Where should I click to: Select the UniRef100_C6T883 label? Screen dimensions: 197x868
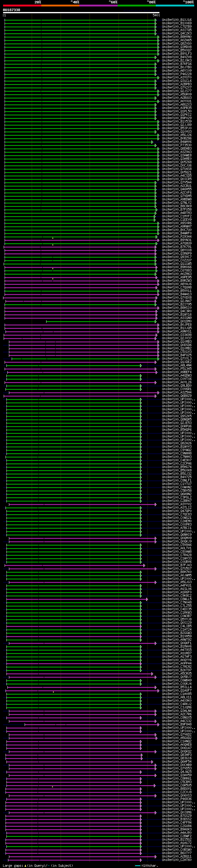(x=177, y=271)
